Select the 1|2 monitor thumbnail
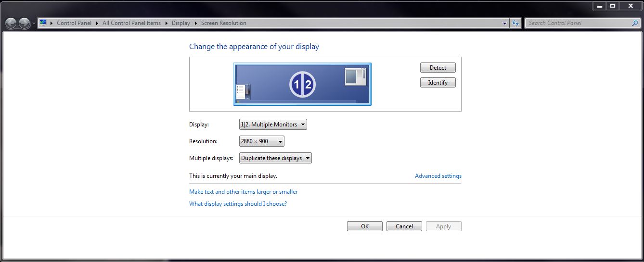The width and height of the screenshot is (644, 262). coord(302,84)
